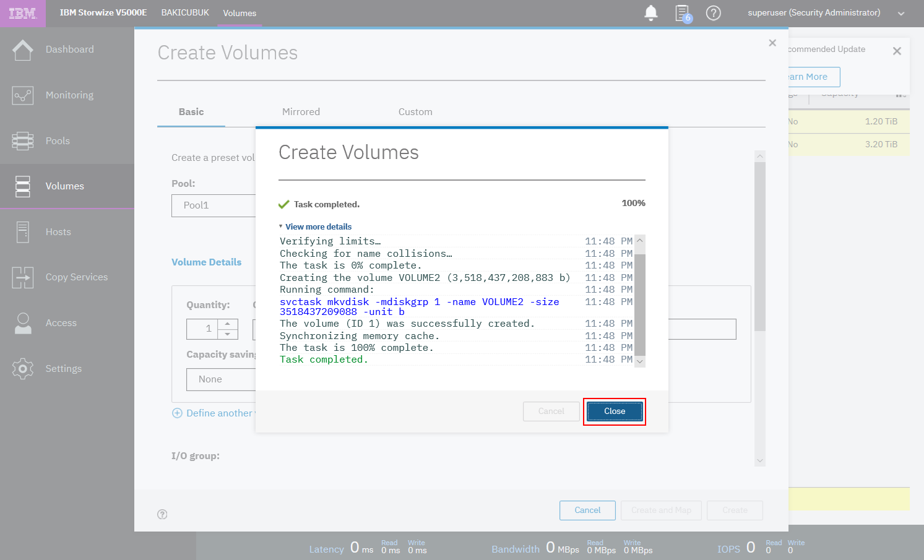Collapse View more details section
The image size is (924, 560).
315,227
